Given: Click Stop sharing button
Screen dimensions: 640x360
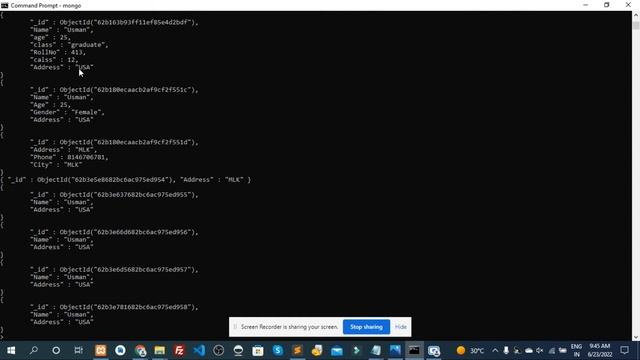Looking at the screenshot, I should (366, 327).
